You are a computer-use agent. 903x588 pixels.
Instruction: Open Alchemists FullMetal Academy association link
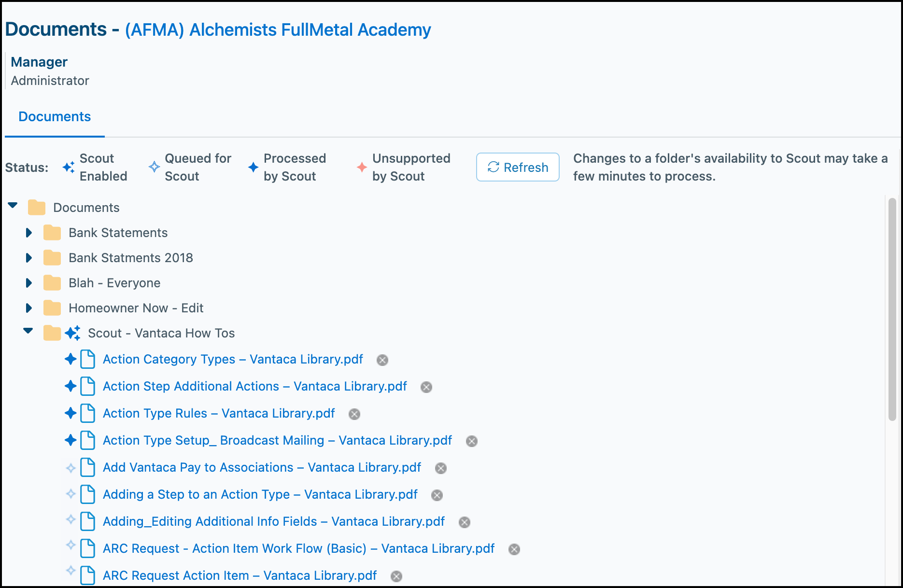pos(278,30)
